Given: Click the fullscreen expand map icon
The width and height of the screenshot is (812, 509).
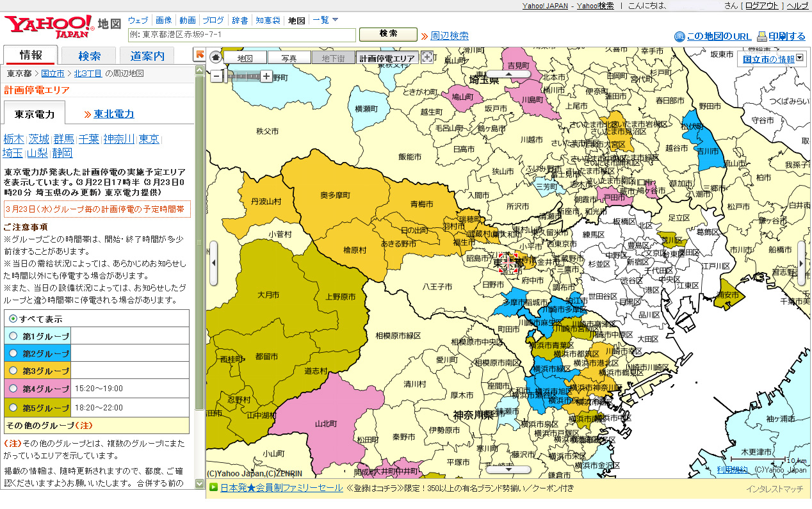Looking at the screenshot, I should point(427,57).
